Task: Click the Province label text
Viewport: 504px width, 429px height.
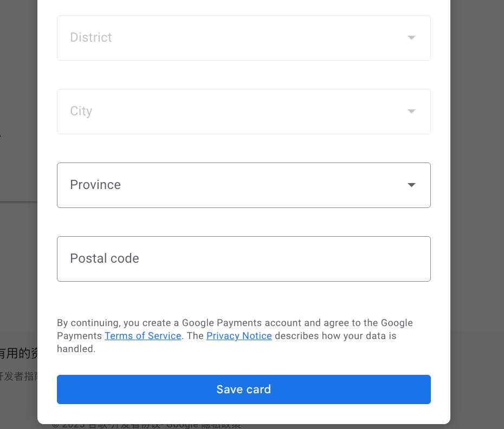Action: click(x=95, y=185)
